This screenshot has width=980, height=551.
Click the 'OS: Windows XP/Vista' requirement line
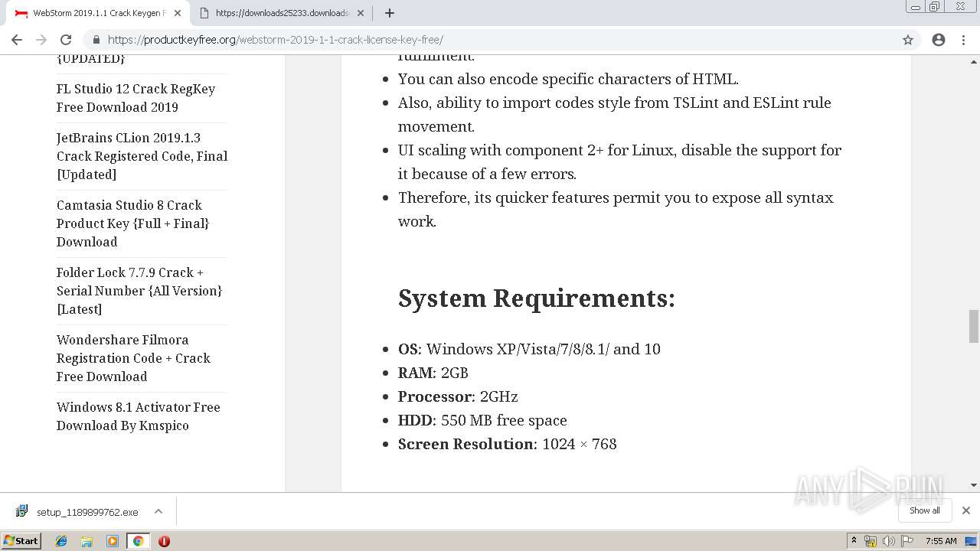529,349
